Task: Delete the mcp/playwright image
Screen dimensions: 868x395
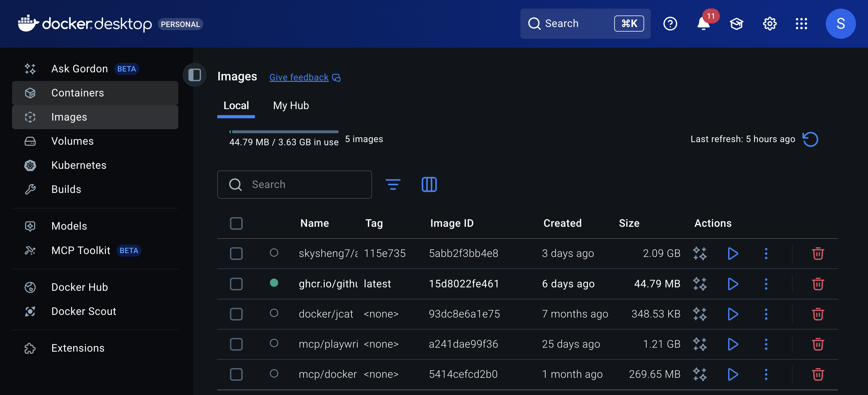Action: coord(817,344)
